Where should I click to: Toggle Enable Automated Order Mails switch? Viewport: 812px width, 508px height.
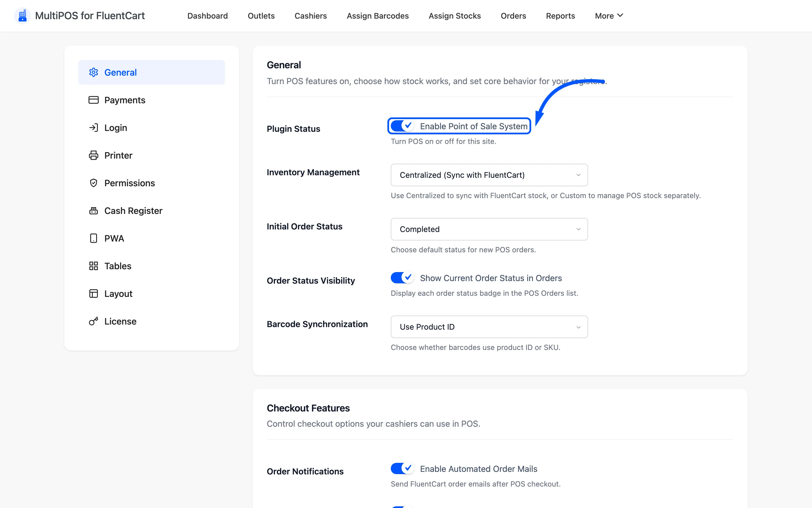pyautogui.click(x=402, y=468)
